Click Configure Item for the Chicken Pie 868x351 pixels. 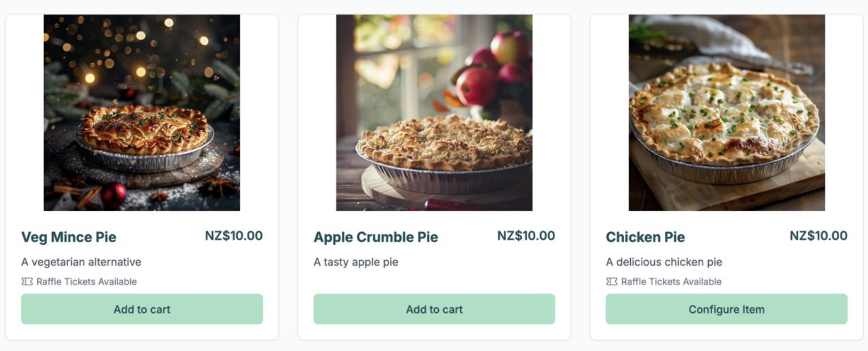(x=726, y=309)
